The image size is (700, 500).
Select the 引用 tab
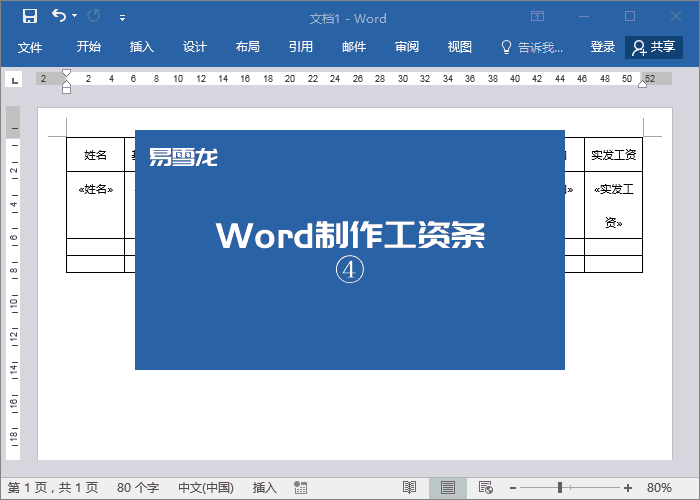click(x=301, y=47)
